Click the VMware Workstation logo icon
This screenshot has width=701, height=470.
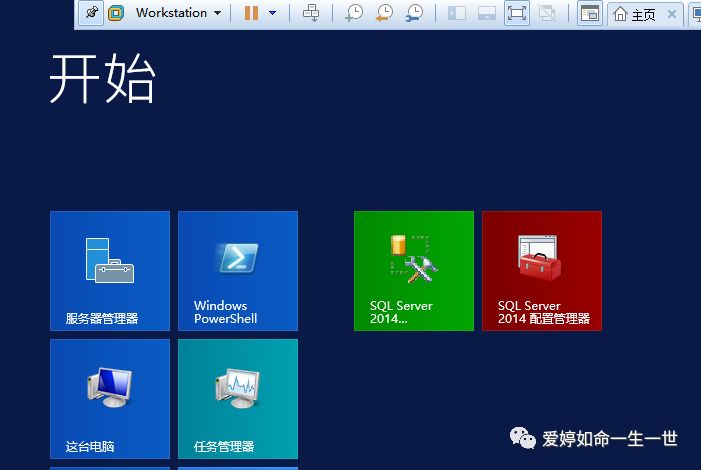[x=116, y=13]
